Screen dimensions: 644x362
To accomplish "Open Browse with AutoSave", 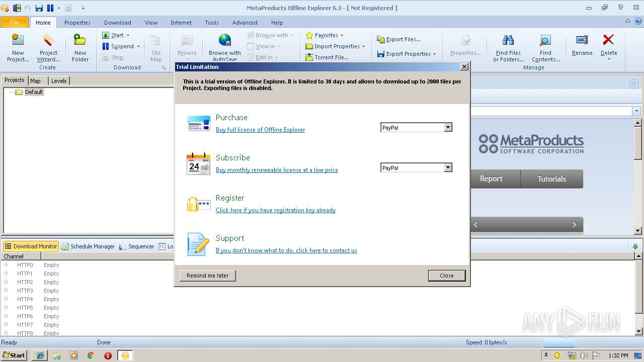I will click(x=224, y=48).
